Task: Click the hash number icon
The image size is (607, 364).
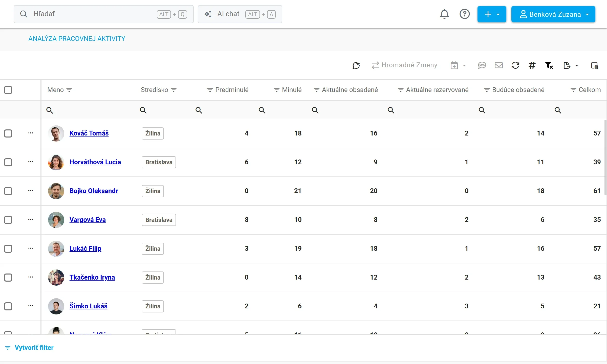Action: 532,65
